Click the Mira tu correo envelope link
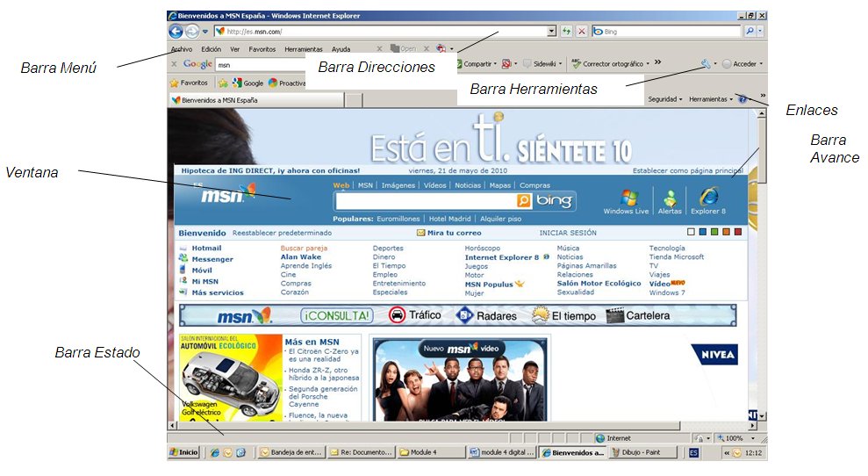The image size is (868, 476). (x=449, y=233)
